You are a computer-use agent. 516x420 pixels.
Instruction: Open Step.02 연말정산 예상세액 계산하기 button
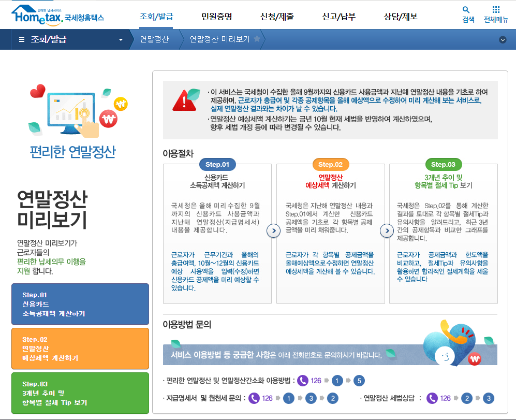[80, 349]
